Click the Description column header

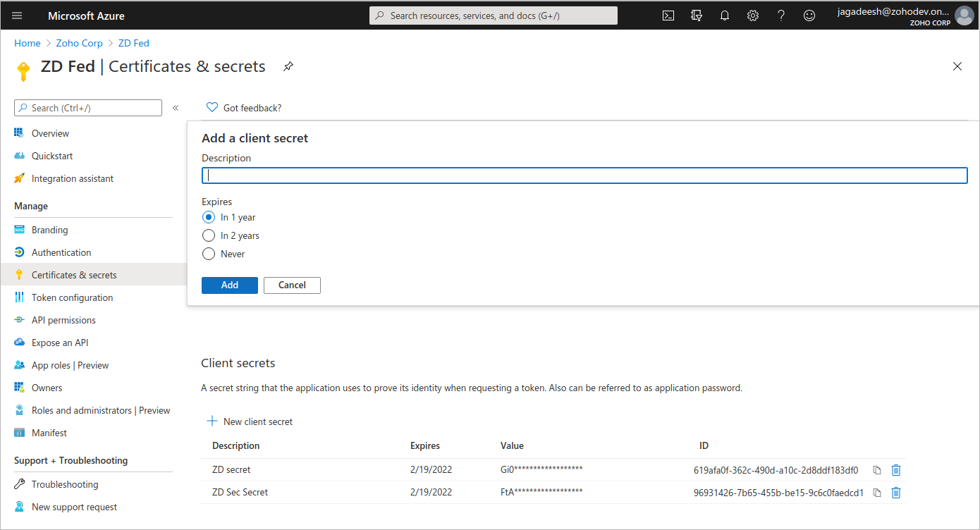pyautogui.click(x=236, y=445)
